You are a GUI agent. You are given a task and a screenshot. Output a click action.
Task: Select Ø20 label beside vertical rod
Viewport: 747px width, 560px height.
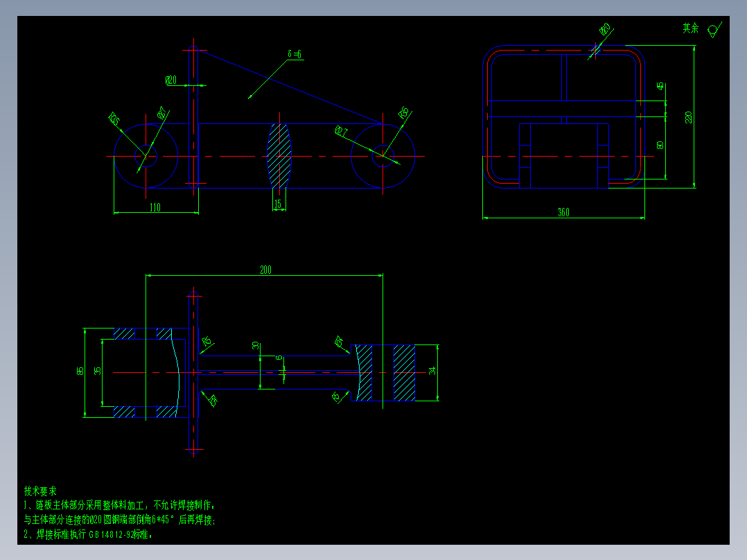171,80
